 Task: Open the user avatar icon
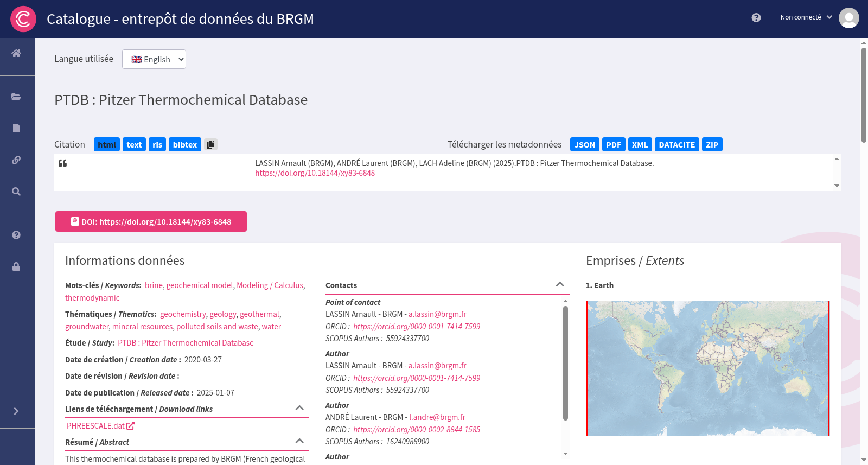pos(849,18)
